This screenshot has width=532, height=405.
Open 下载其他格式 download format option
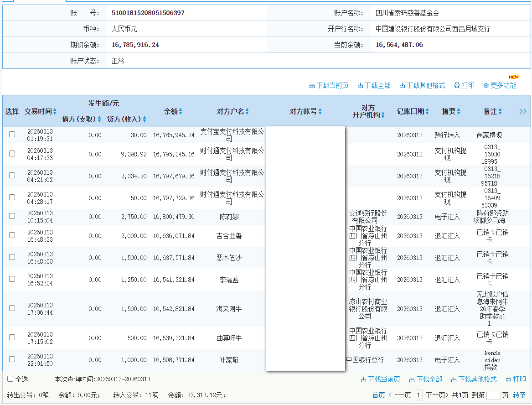point(401,85)
